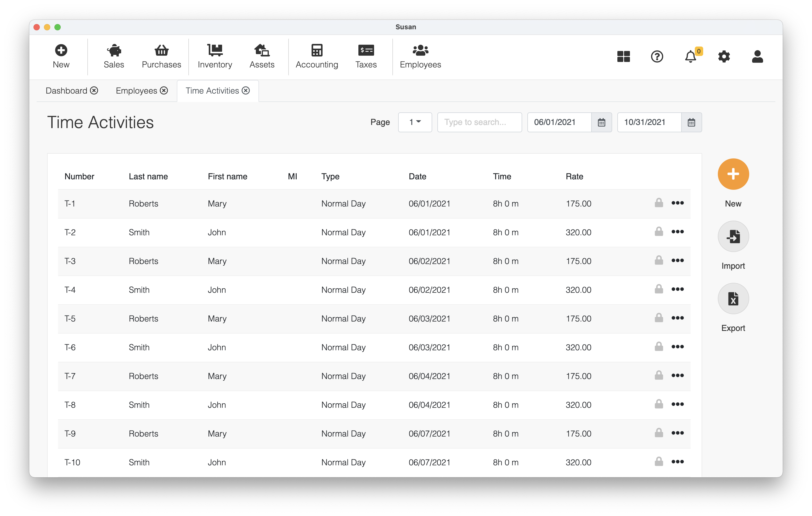
Task: Expand the Page number dropdown
Action: point(415,122)
